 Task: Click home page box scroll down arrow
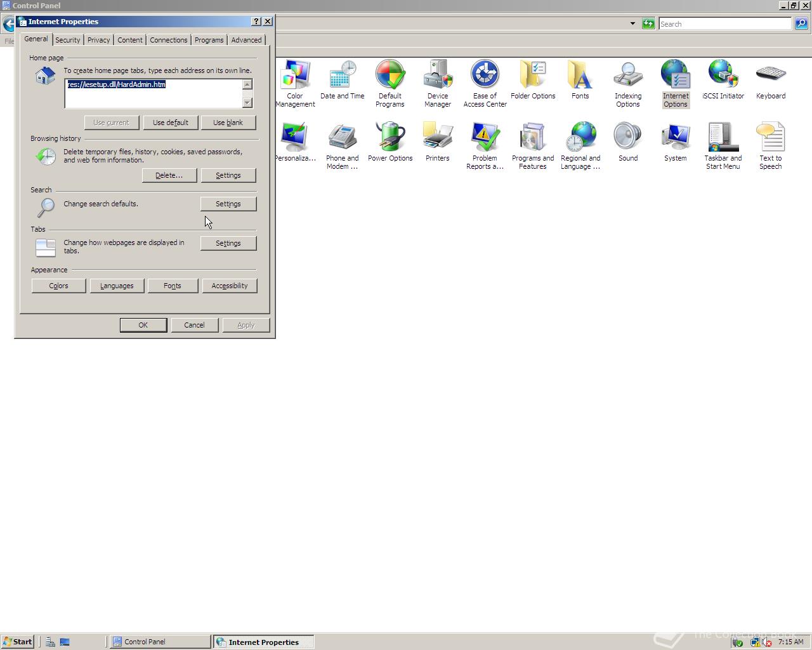tap(247, 102)
